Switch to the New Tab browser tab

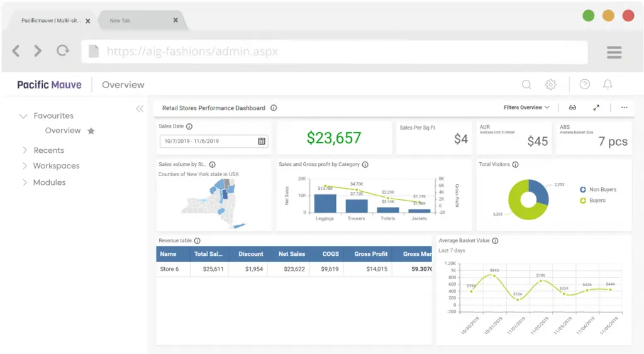119,21
